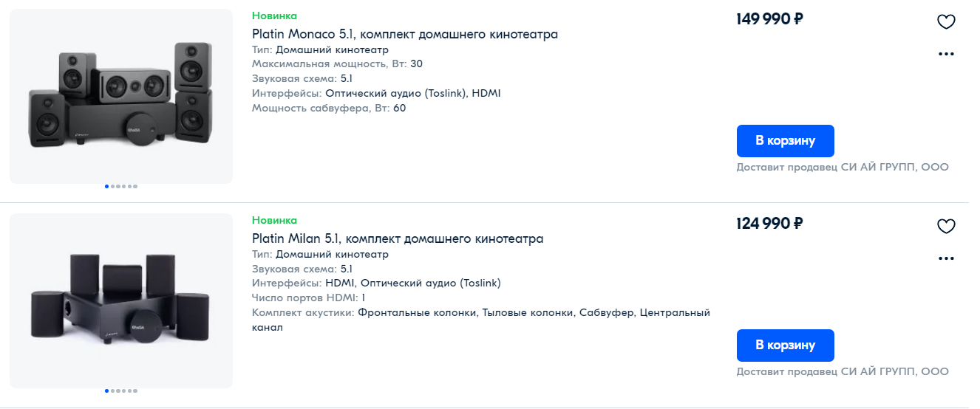The image size is (980, 409).
Task: Select first carousel dot under Monaco image
Action: pos(107,187)
